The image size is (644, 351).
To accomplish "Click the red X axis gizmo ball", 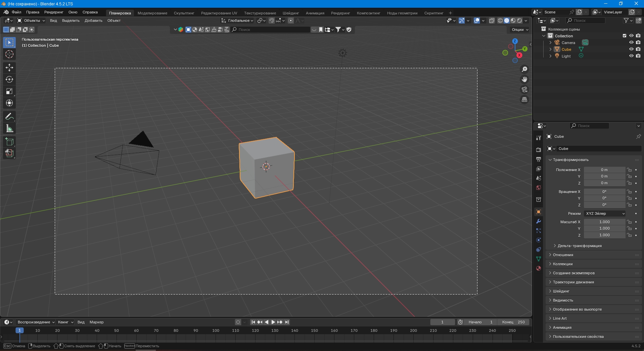I will coord(519,55).
